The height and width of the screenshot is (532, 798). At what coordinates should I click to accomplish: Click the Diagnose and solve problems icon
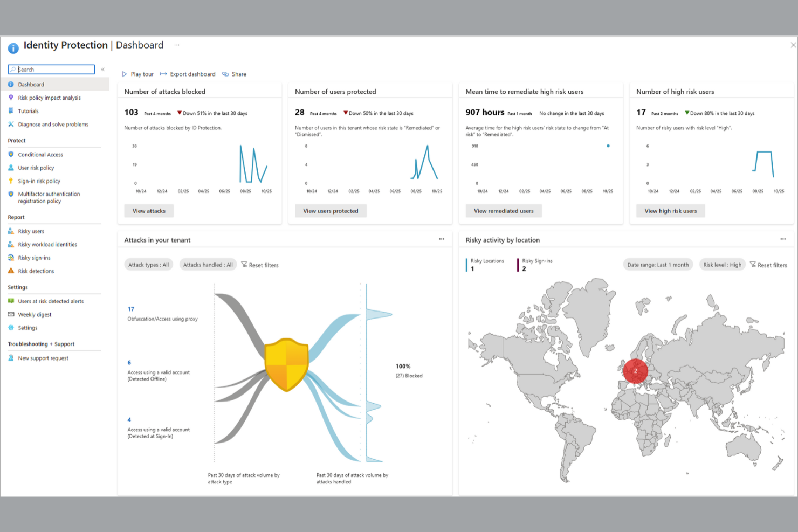11,124
